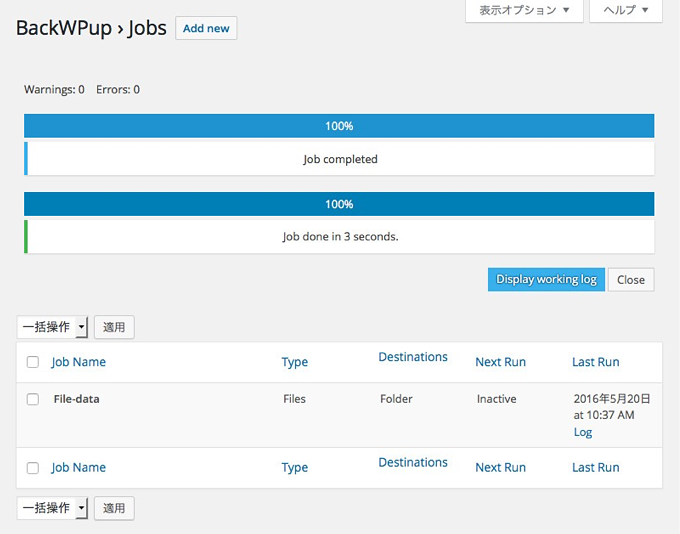Click the lower 100% progress bar
The width and height of the screenshot is (680, 534).
[339, 204]
